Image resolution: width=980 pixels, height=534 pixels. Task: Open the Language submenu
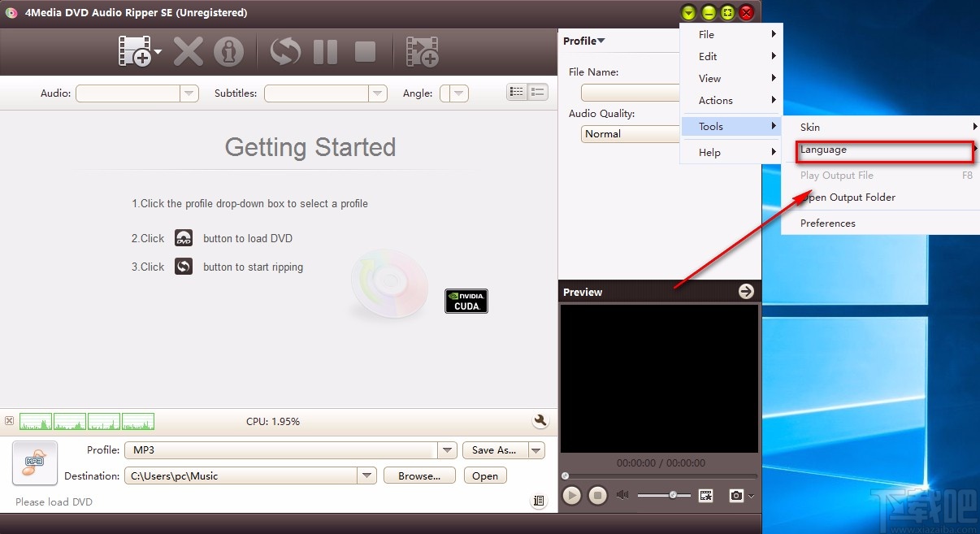pyautogui.click(x=880, y=150)
